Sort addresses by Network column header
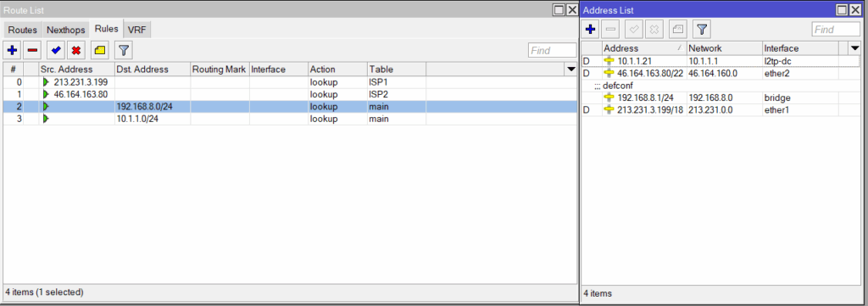 pos(725,48)
